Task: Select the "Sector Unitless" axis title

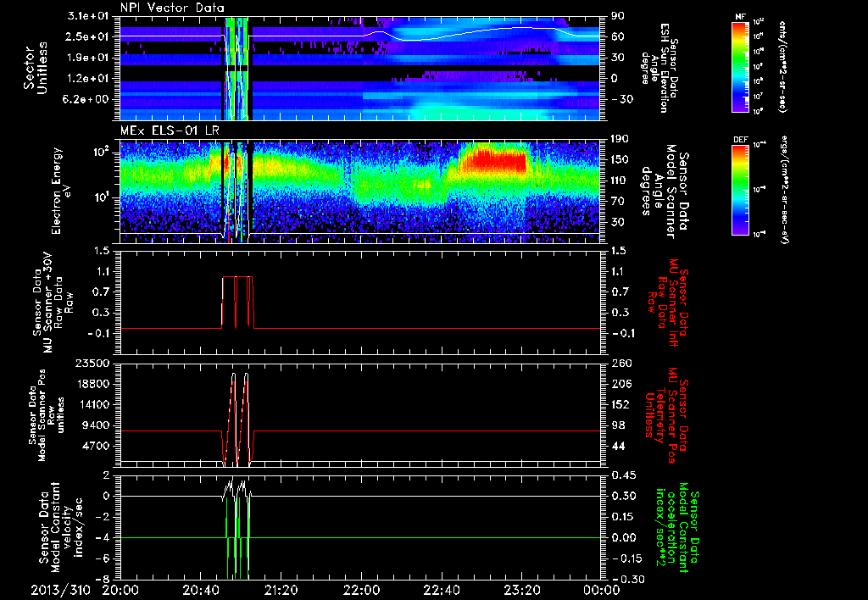Action: (36, 68)
